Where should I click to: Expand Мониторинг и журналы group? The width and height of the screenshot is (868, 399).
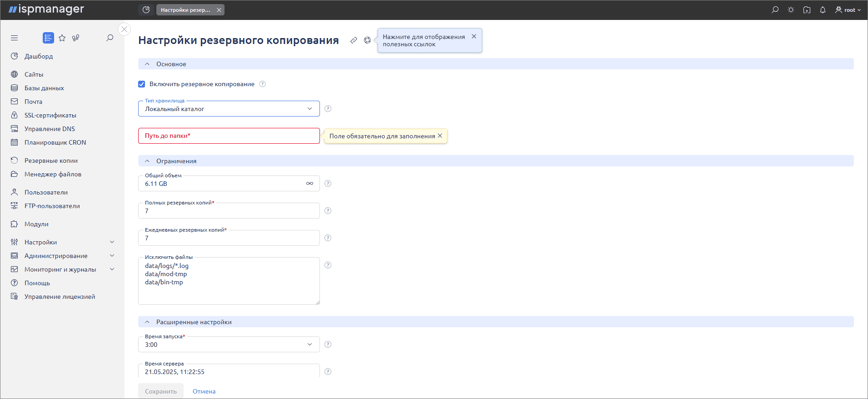62,270
